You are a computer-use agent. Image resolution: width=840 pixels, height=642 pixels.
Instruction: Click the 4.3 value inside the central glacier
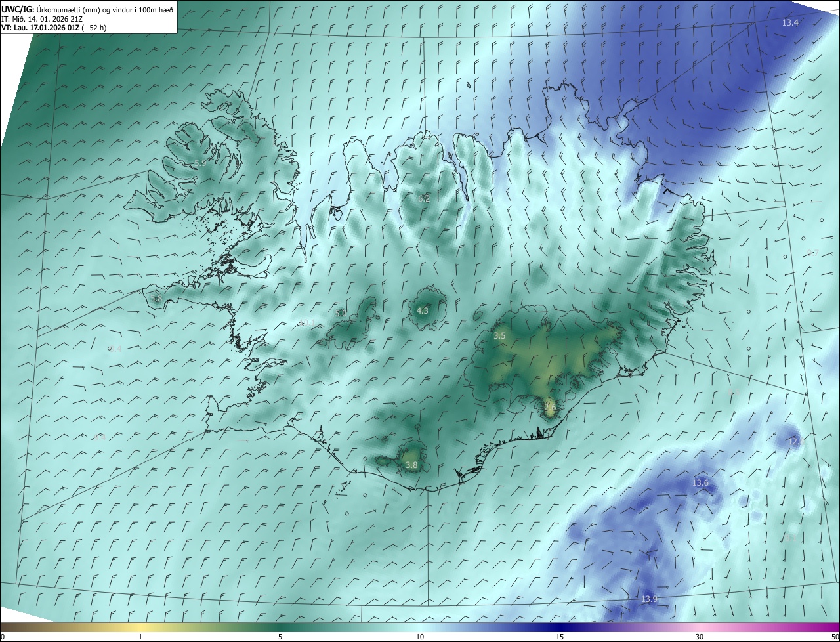(423, 311)
